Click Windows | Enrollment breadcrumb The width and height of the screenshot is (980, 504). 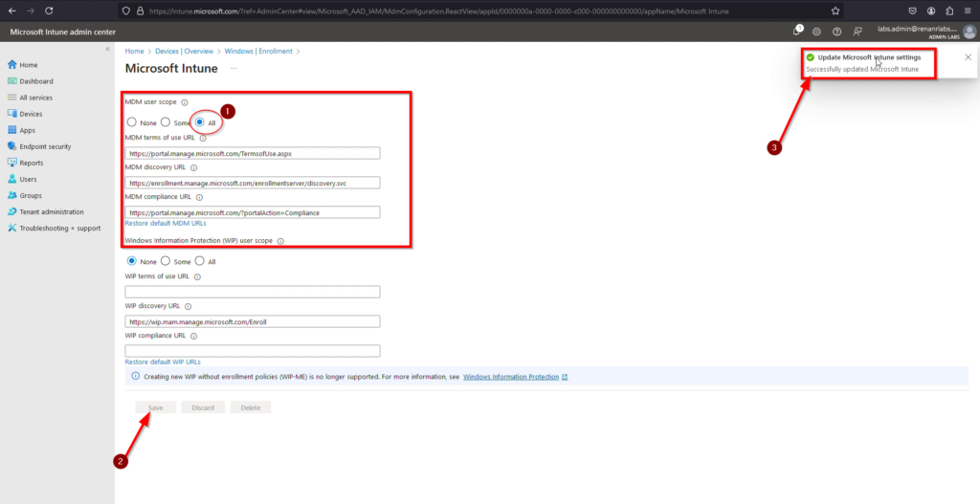click(258, 52)
